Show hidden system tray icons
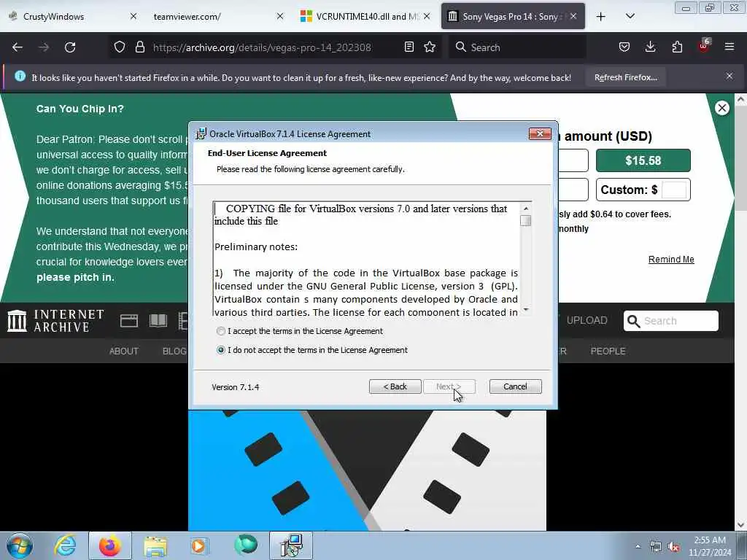 coord(638,546)
